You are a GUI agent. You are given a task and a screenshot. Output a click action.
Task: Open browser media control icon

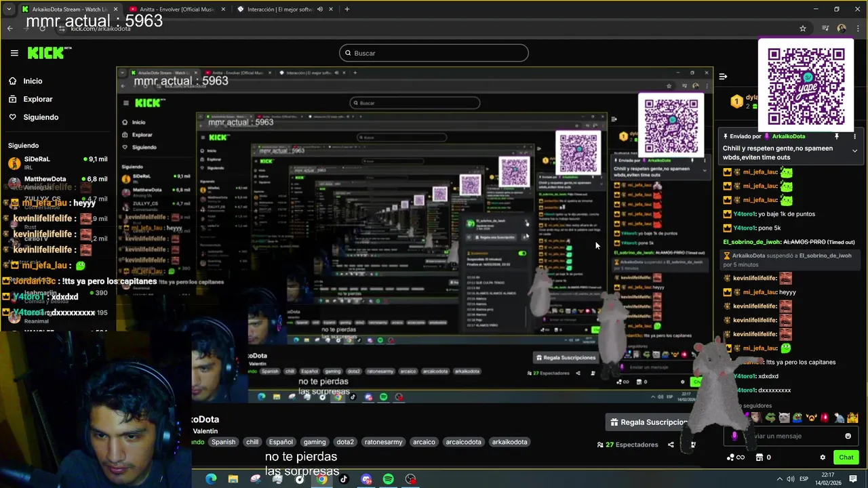point(825,28)
